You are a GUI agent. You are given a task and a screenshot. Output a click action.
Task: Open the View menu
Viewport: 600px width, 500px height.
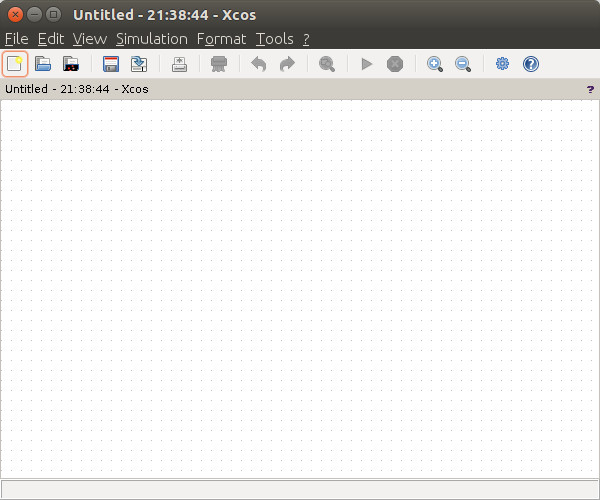click(90, 39)
